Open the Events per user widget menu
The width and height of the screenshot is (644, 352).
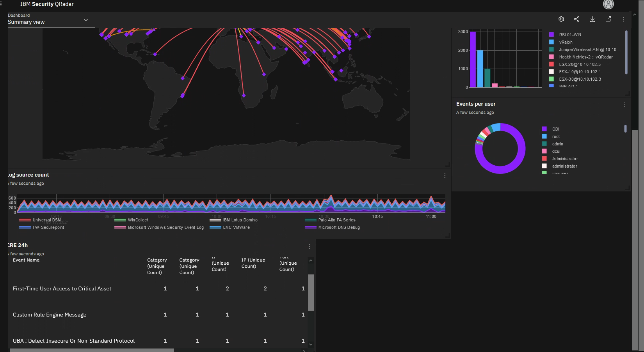(625, 105)
